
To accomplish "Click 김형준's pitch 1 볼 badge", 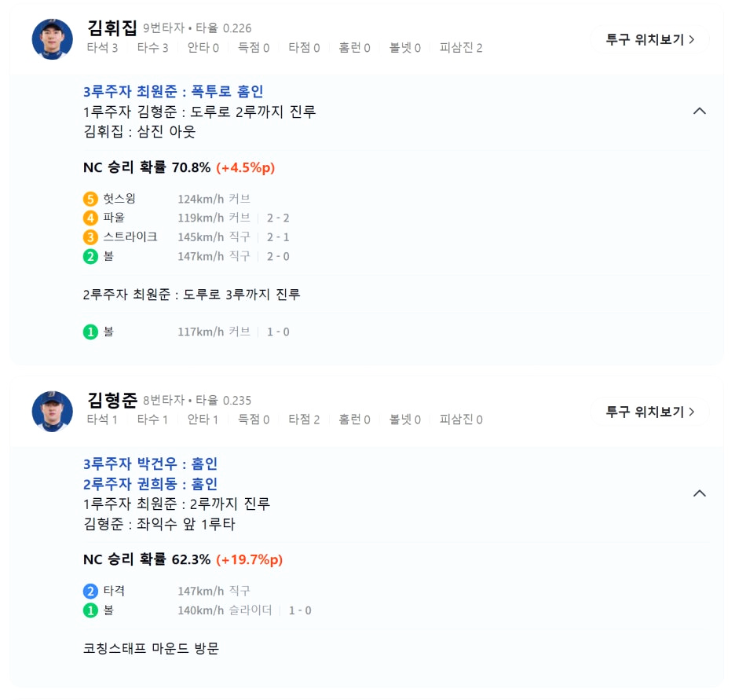I will 90,610.
